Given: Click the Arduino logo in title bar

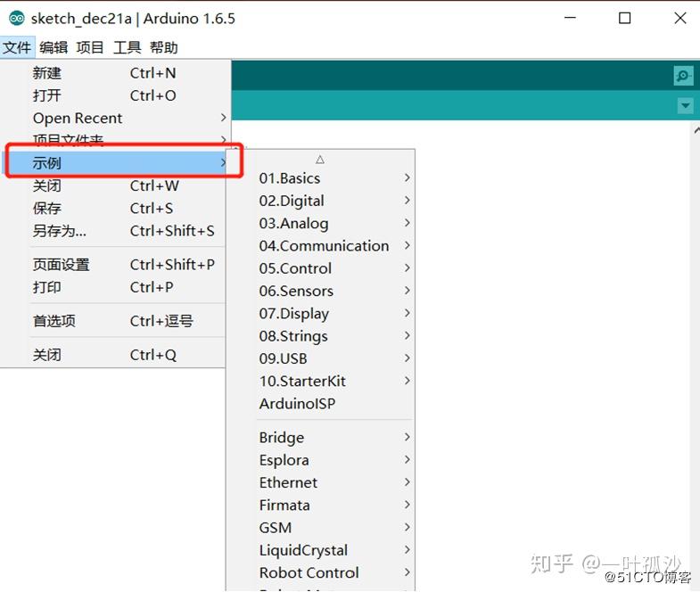Looking at the screenshot, I should tap(17, 19).
